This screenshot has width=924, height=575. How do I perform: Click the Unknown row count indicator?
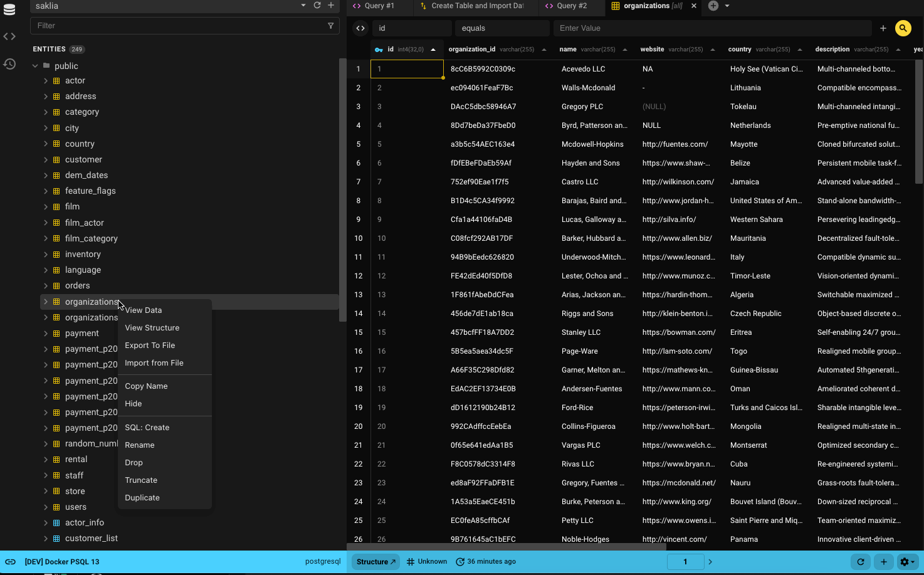click(427, 562)
